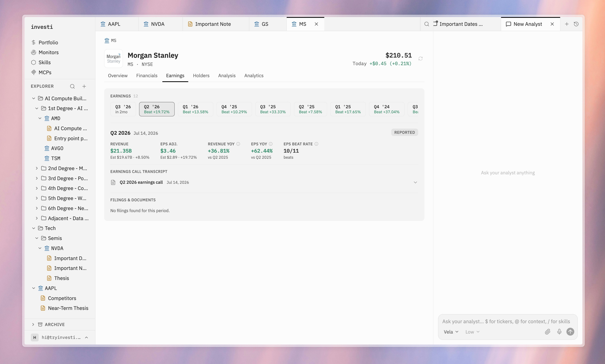Start voice input with microphone icon
This screenshot has height=364, width=605.
(559, 332)
